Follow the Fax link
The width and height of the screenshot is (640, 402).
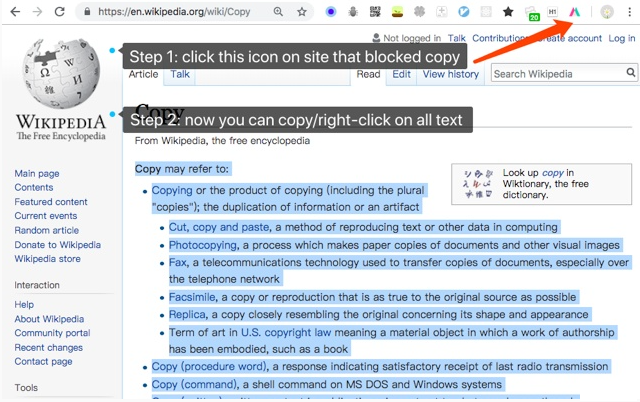[x=178, y=262]
